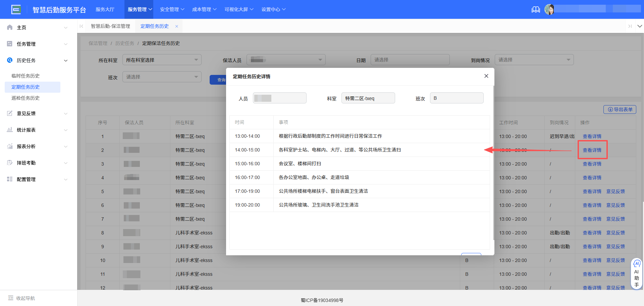This screenshot has height=306, width=644.
Task: Open the 历史任务 breadcrumb link
Action: pyautogui.click(x=124, y=43)
